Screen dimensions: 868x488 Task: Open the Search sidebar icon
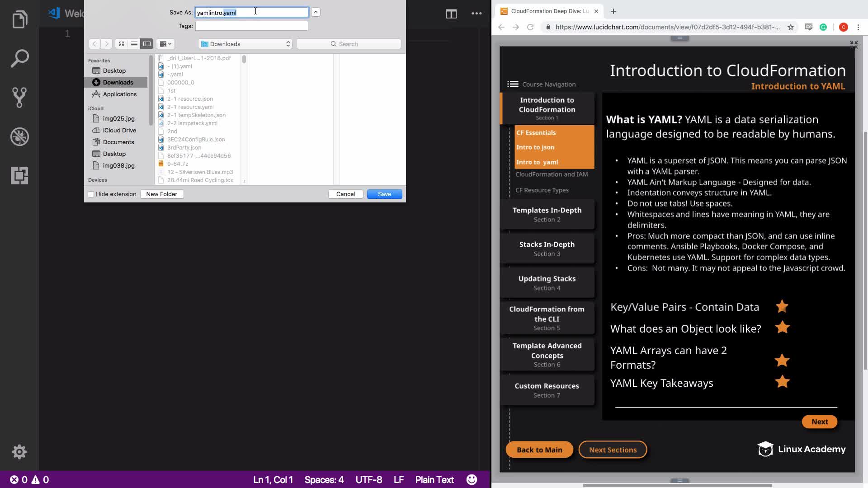pos(19,58)
